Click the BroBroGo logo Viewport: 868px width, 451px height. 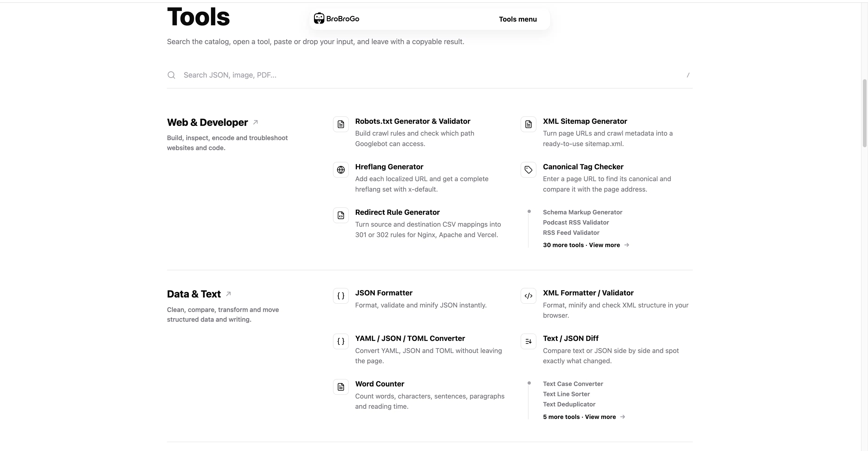click(x=336, y=19)
